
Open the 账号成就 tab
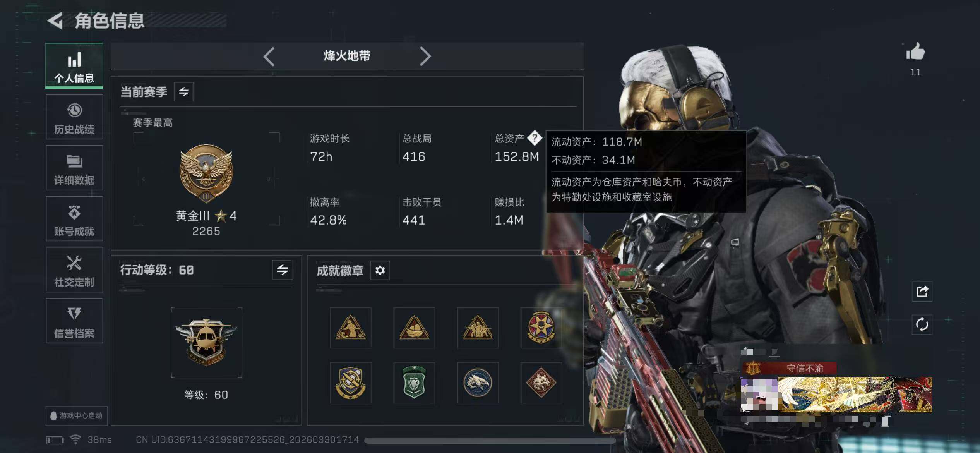pos(74,219)
